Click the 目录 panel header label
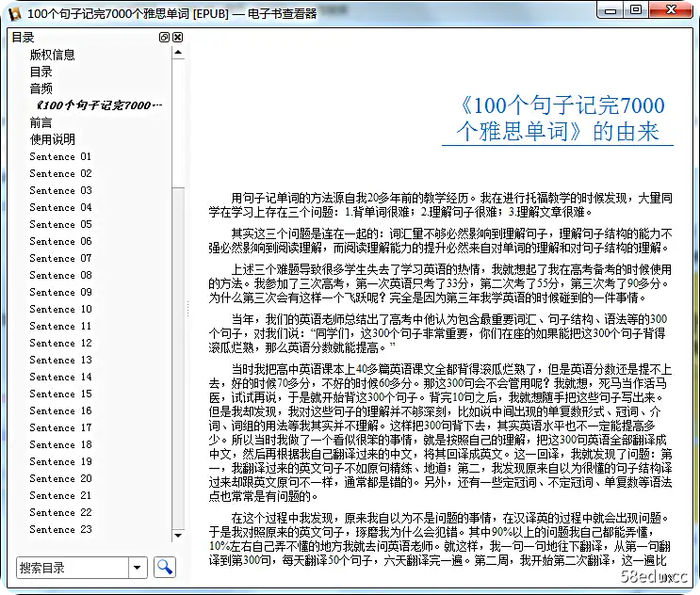This screenshot has height=595, width=700. 23,37
